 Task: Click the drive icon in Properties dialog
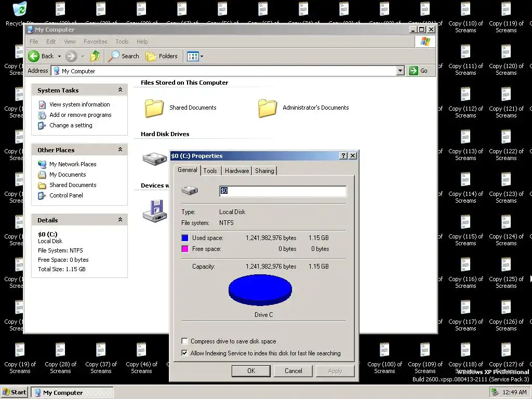pyautogui.click(x=189, y=190)
